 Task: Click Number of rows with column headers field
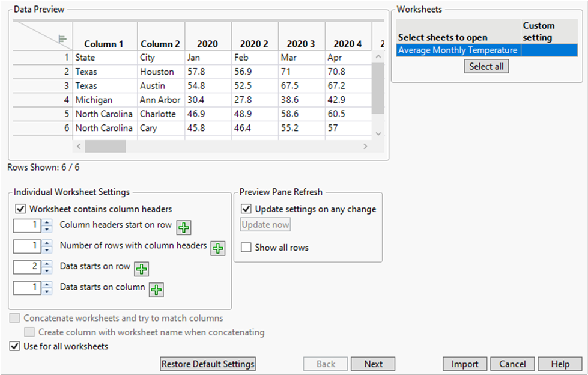pyautogui.click(x=27, y=246)
